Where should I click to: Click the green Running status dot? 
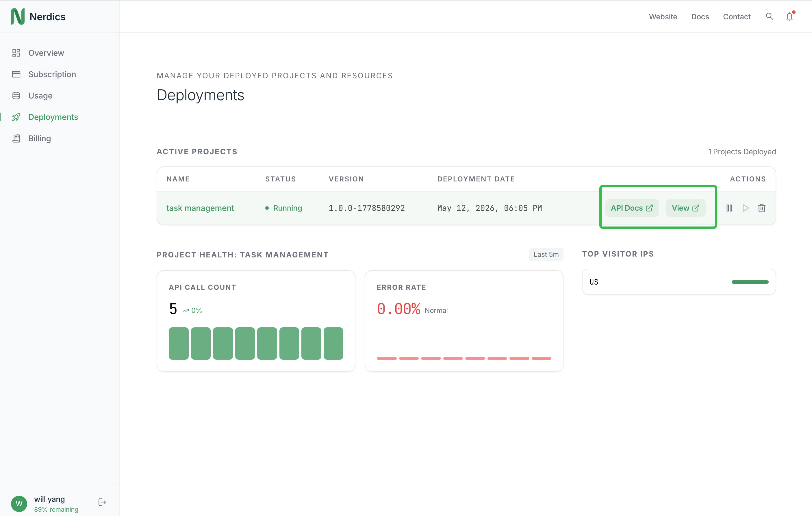(x=267, y=208)
